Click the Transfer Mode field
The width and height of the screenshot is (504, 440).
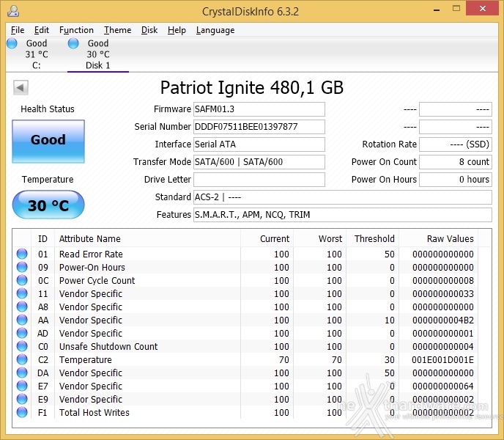(259, 161)
